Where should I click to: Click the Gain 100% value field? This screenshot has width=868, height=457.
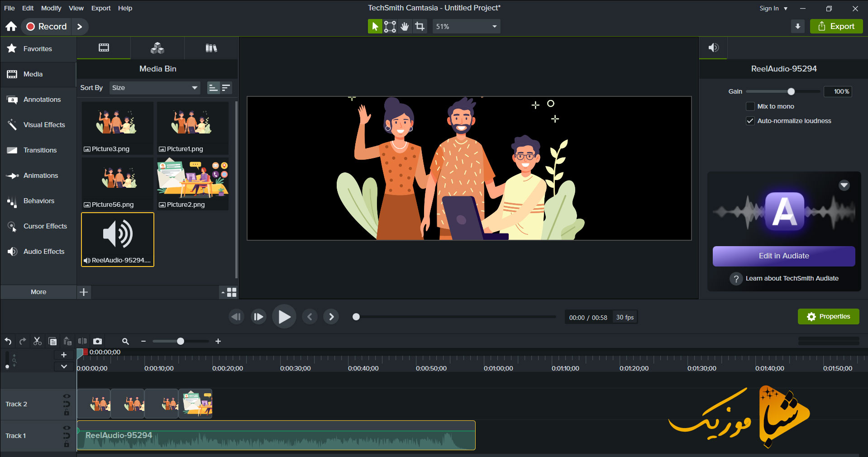click(838, 91)
